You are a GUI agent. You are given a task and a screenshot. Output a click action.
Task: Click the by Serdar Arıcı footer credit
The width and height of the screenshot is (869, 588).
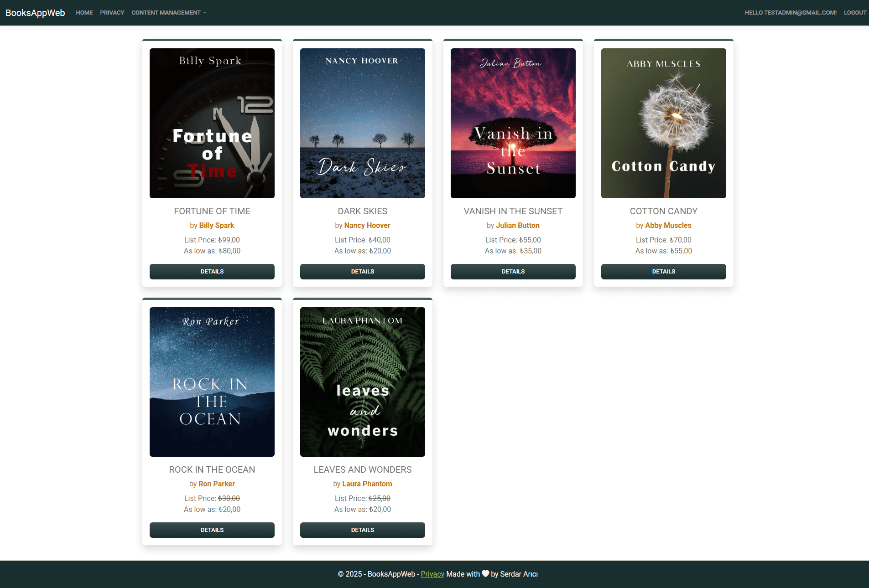point(515,574)
